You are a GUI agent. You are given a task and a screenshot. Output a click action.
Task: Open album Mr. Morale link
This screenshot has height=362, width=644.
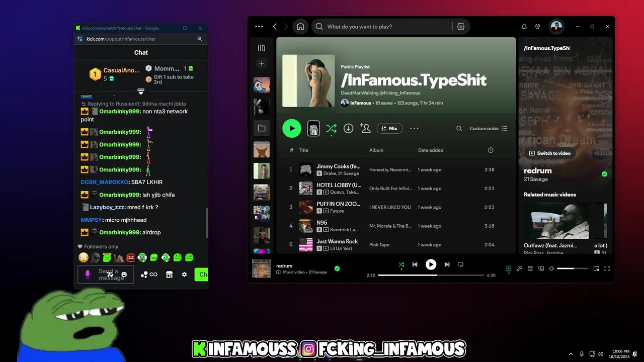(390, 226)
